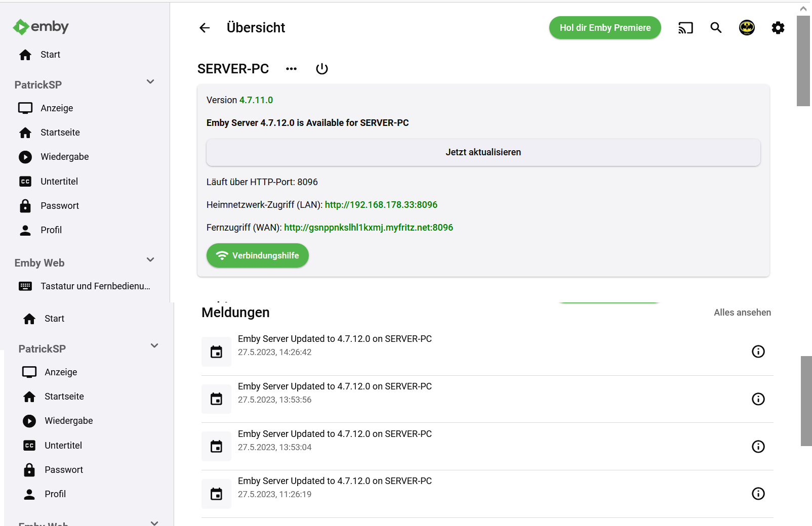Open the update notification dated 27.5.2023, 13:53:56

487,399
